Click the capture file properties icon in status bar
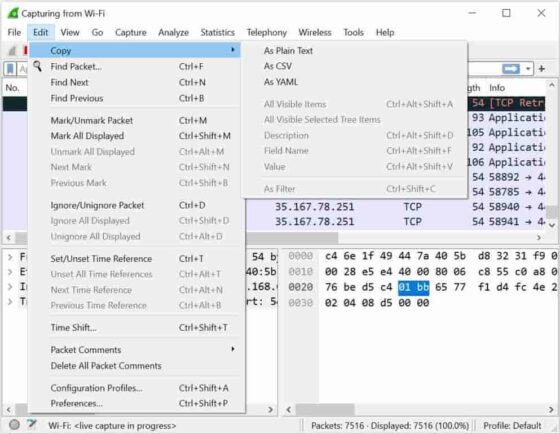This screenshot has height=434, width=560. click(32, 424)
